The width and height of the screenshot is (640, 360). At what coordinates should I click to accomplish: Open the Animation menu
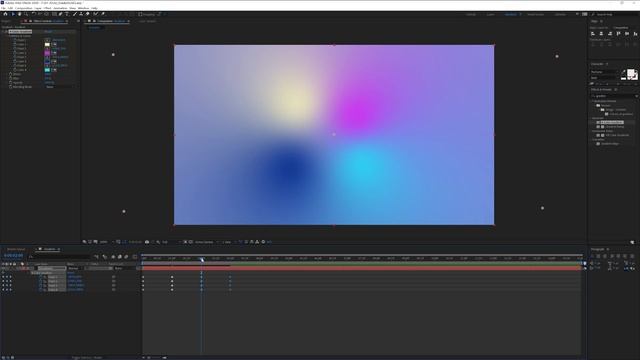tap(60, 8)
